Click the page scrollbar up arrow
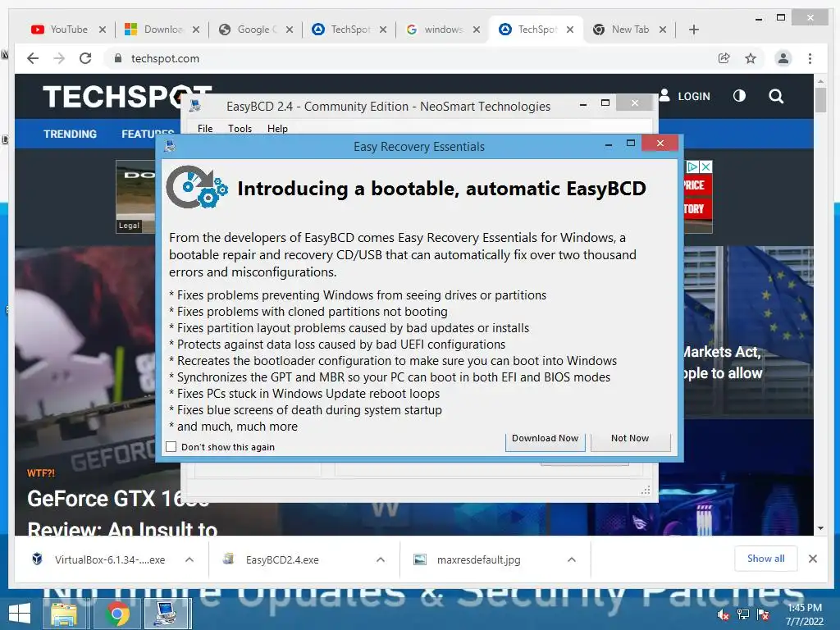This screenshot has height=630, width=840. [820, 81]
